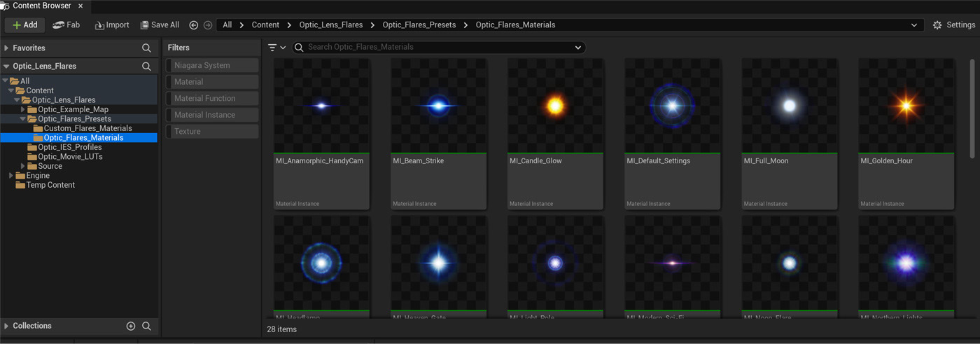The image size is (980, 344).
Task: Expand the Source folder arrow
Action: [x=23, y=166]
